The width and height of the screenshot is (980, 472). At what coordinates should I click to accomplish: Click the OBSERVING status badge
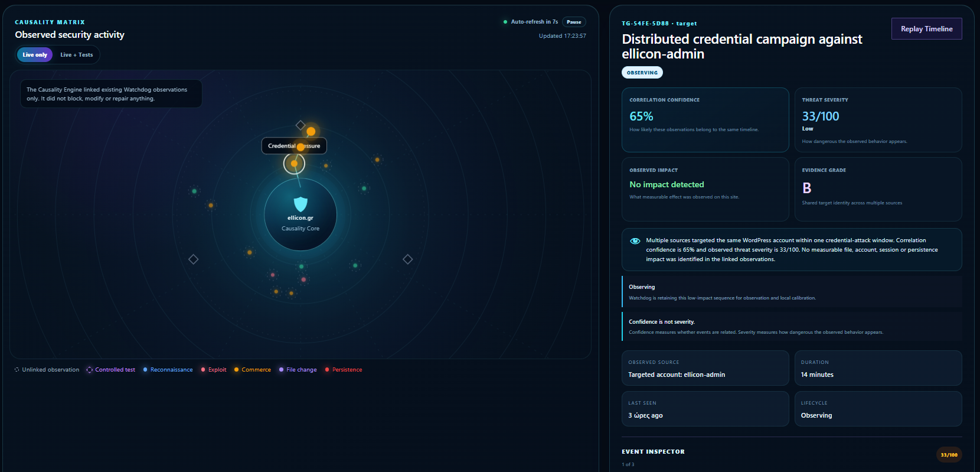(642, 73)
